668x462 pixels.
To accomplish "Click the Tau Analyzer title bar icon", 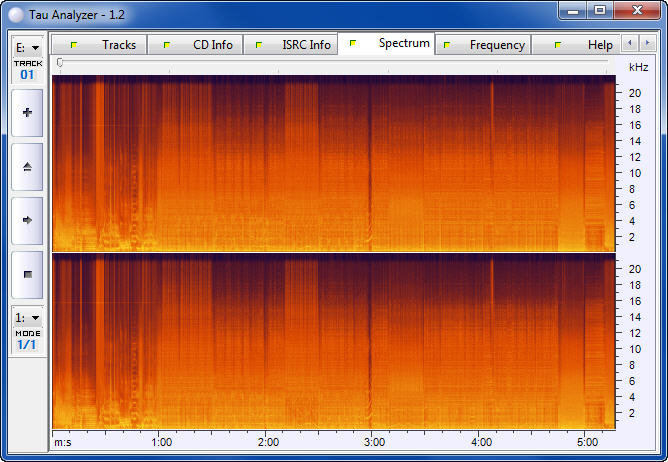I will pyautogui.click(x=17, y=12).
